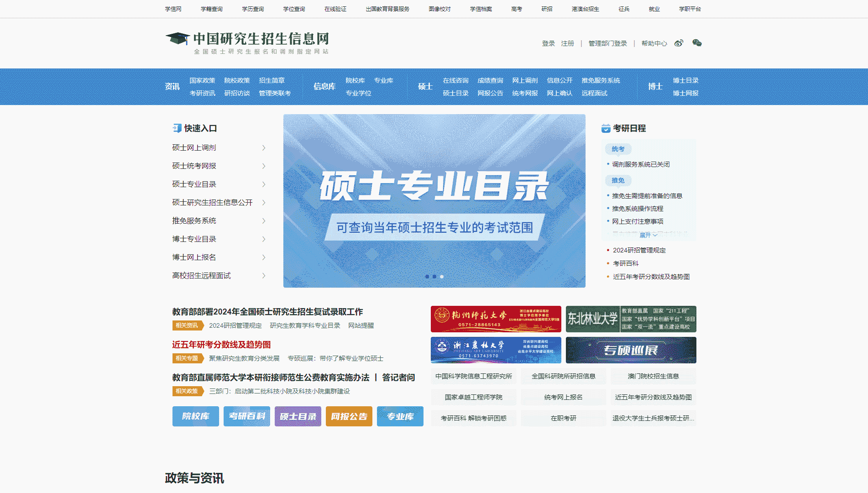Open 成绩查询 in blue navigation
Screen dimensions: 868x493
[x=490, y=80]
